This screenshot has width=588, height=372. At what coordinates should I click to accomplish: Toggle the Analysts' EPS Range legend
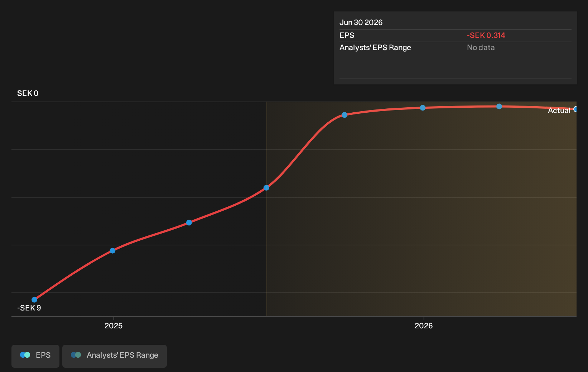click(x=115, y=356)
